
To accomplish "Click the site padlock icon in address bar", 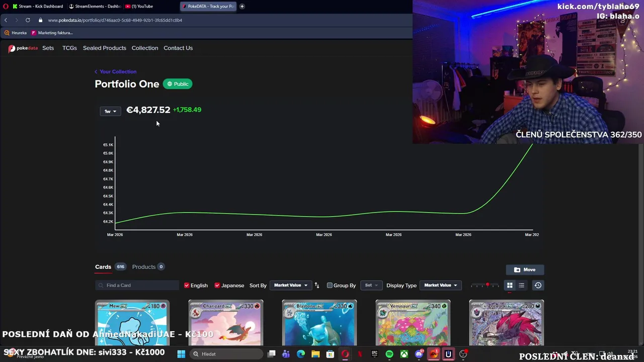I will pos(40,20).
